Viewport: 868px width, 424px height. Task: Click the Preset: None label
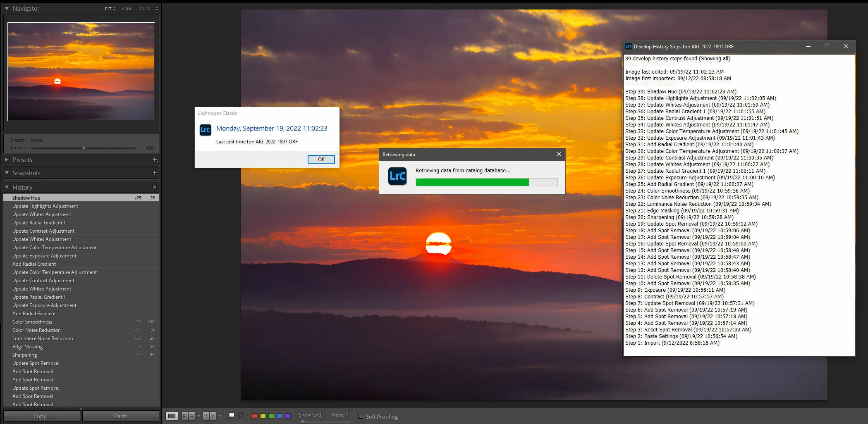pos(26,140)
